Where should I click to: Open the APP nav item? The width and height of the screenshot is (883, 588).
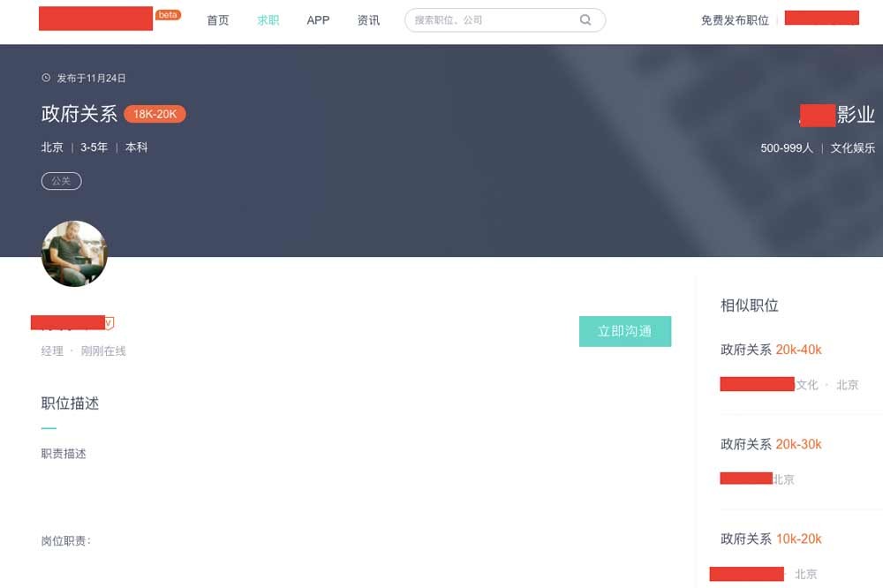tap(318, 20)
